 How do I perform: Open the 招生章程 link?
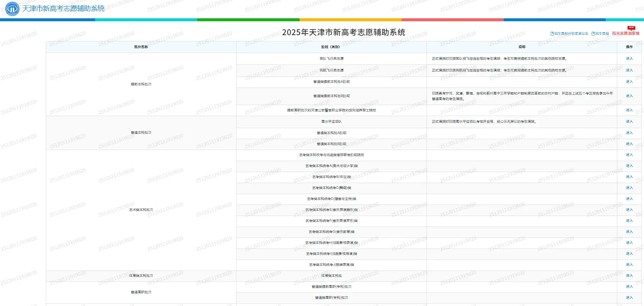point(602,34)
